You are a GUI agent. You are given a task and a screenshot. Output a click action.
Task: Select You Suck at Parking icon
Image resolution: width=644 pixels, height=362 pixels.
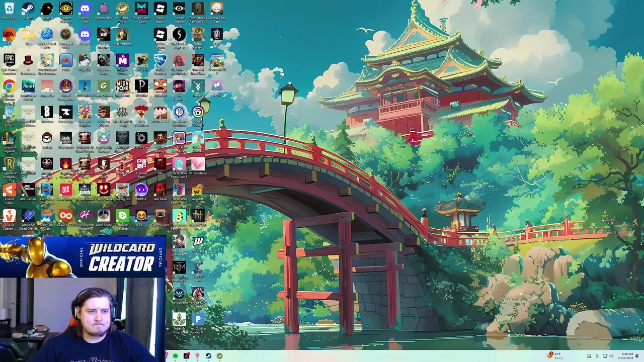(198, 323)
